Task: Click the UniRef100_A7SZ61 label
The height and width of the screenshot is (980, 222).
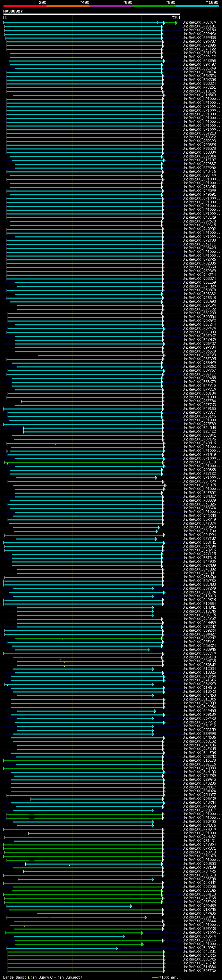Action: pos(199,88)
